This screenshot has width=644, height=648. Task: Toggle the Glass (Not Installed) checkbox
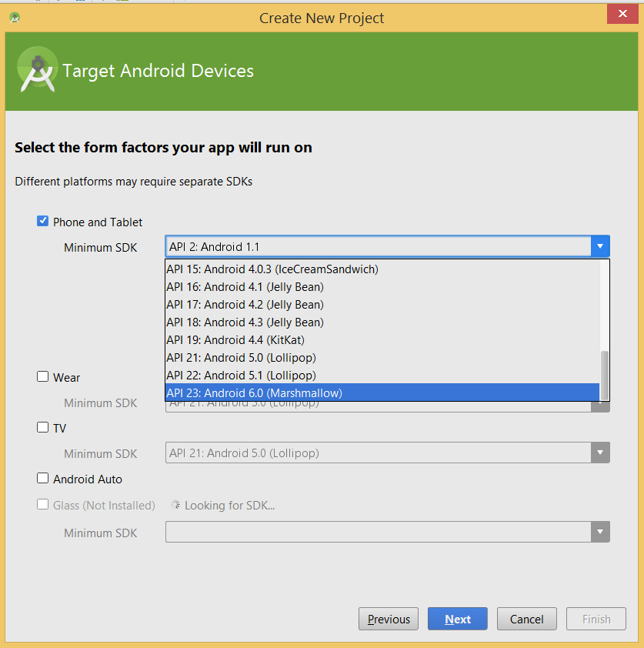tap(42, 504)
